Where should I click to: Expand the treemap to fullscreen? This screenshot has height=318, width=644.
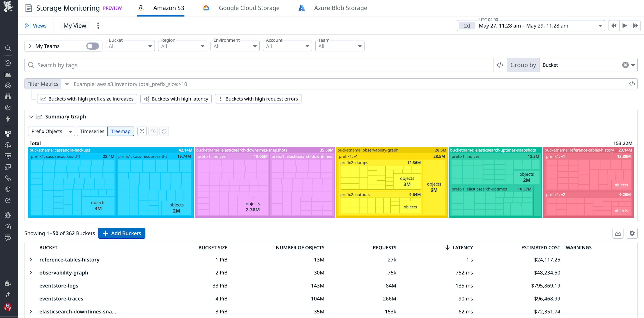pos(142,131)
